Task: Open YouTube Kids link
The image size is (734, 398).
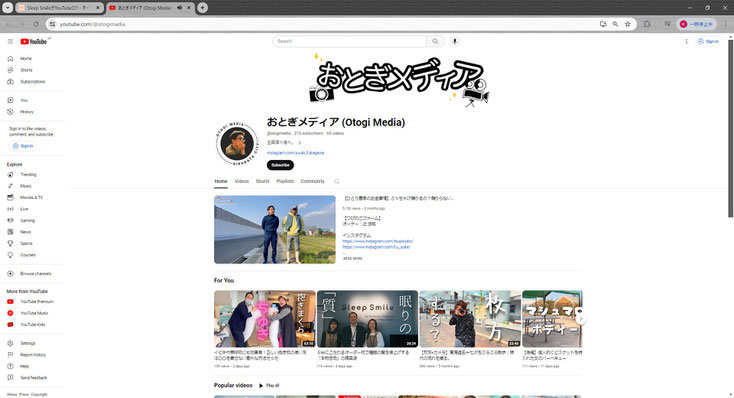Action: point(32,324)
